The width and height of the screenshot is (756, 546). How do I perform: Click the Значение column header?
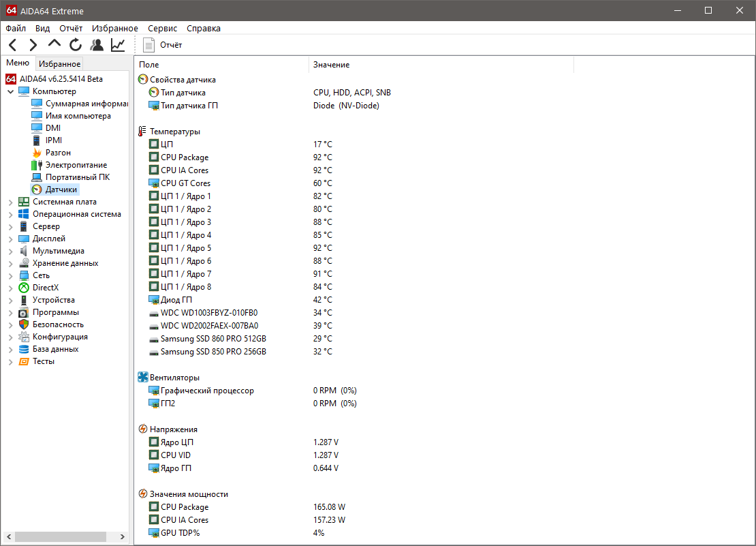click(x=441, y=65)
